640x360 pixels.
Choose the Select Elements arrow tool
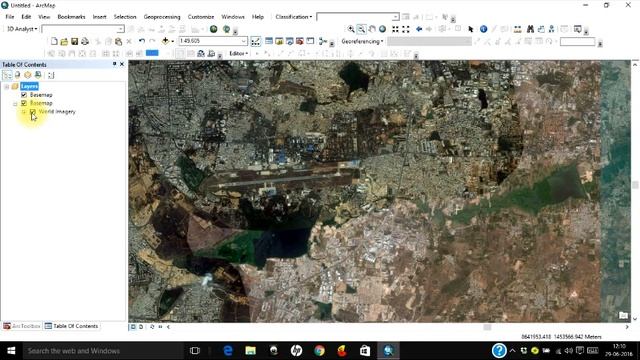click(x=471, y=29)
